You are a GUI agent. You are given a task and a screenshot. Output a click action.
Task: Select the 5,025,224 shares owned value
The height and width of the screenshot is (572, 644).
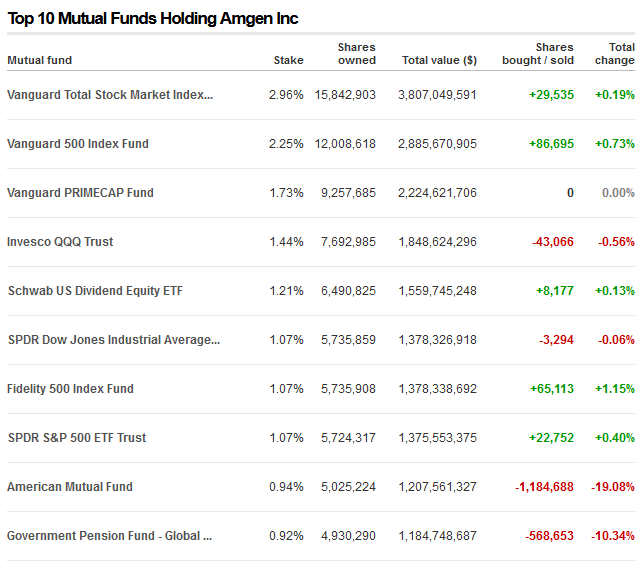[348, 487]
